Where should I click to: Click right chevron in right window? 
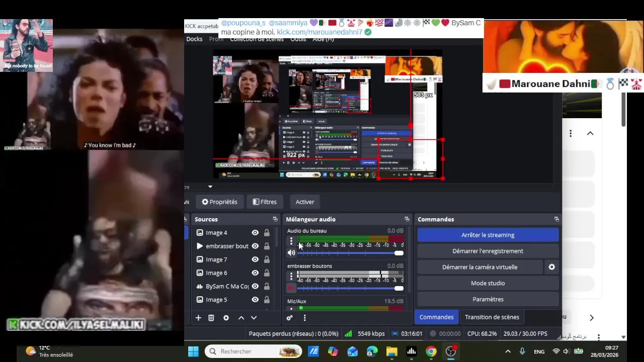[x=592, y=318]
